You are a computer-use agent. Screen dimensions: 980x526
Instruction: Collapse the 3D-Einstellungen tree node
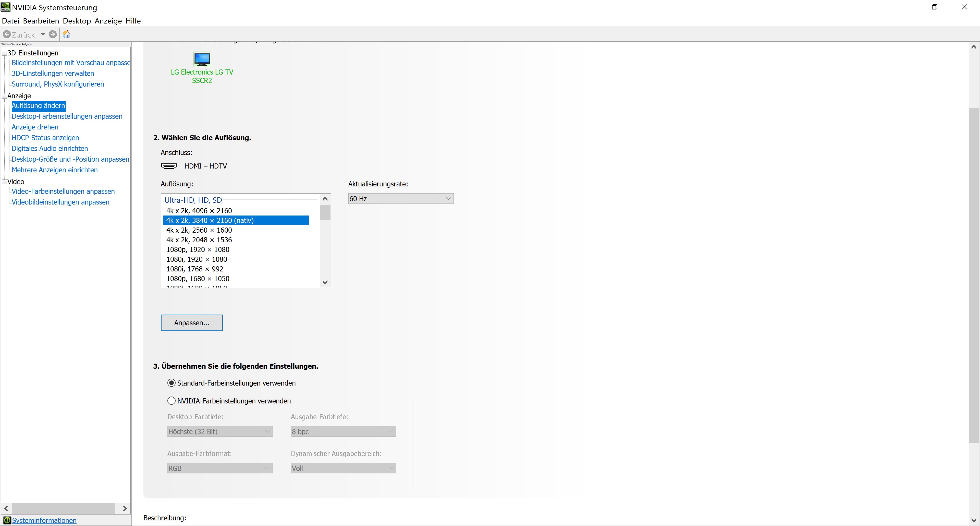tap(4, 53)
